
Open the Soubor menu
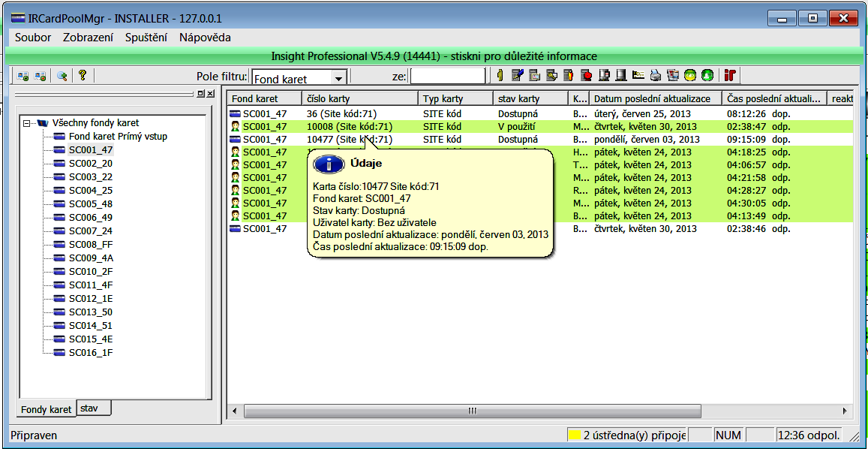pyautogui.click(x=33, y=38)
